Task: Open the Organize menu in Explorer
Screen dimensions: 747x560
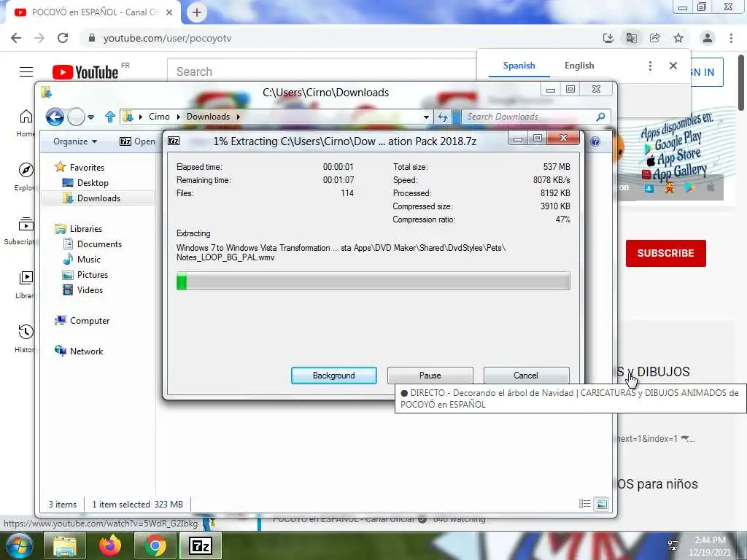Action: click(x=75, y=141)
